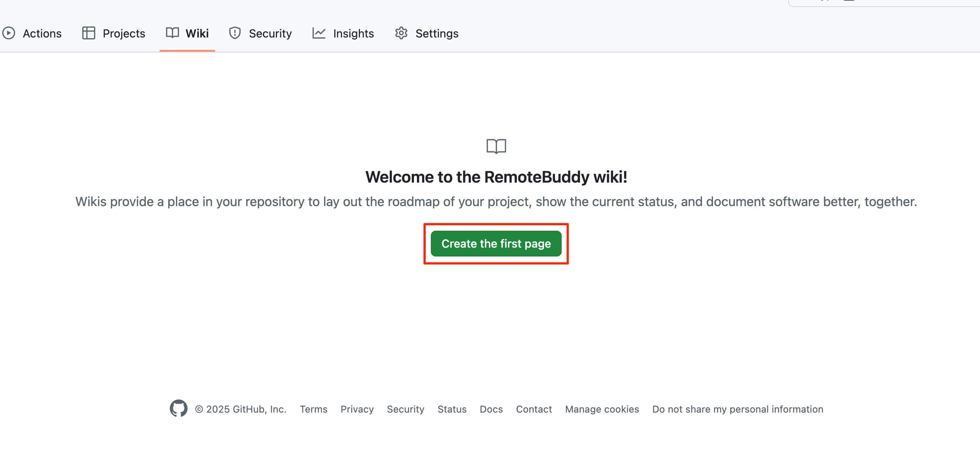Image resolution: width=980 pixels, height=460 pixels.
Task: Create the first page of the wiki
Action: [x=496, y=244]
